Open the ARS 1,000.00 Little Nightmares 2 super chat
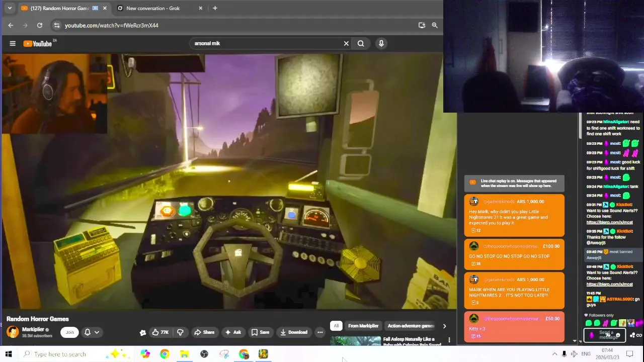Screen dimensions: 644x362 click(514, 215)
